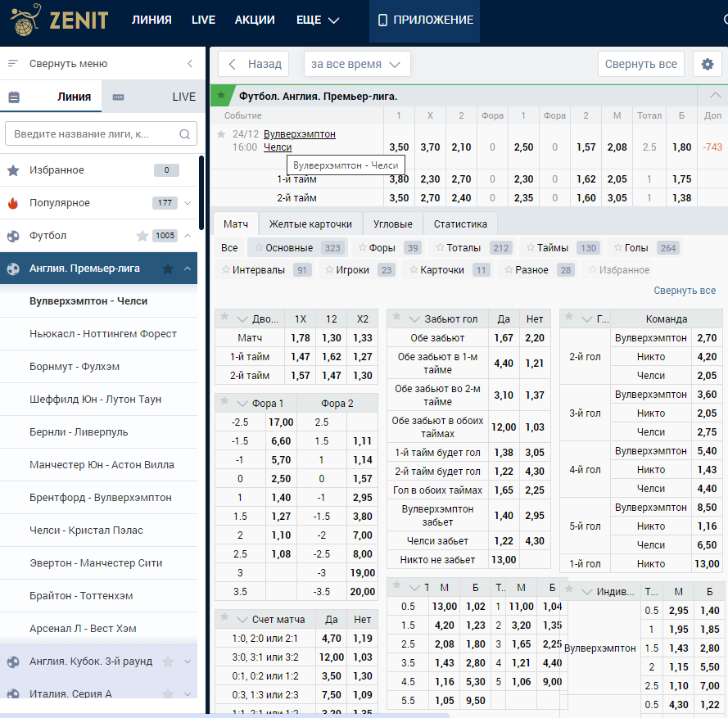Toggle star on Забьют гол market

click(x=396, y=317)
